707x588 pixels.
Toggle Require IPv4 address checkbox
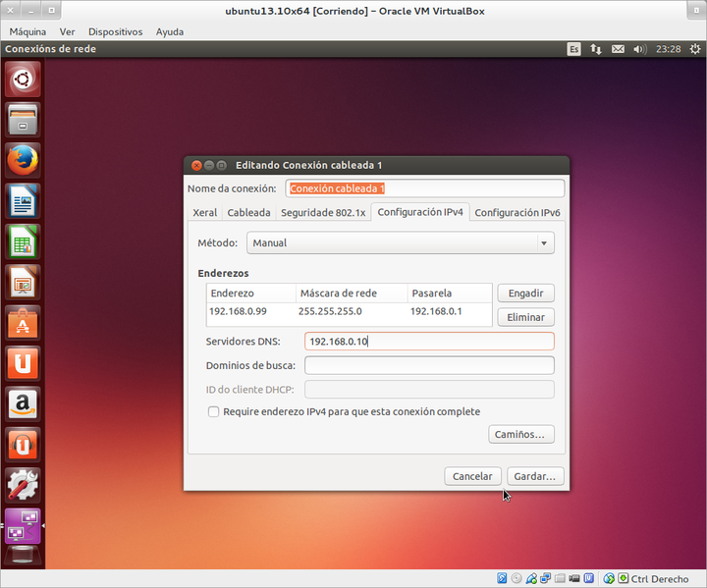pos(213,411)
